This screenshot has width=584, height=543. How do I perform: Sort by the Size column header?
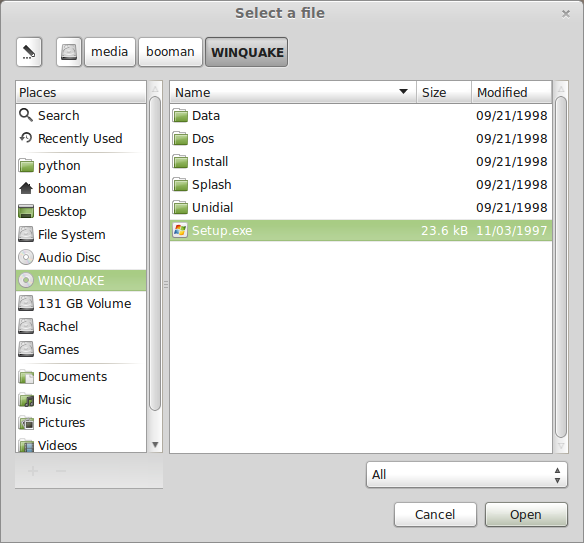[x=444, y=92]
